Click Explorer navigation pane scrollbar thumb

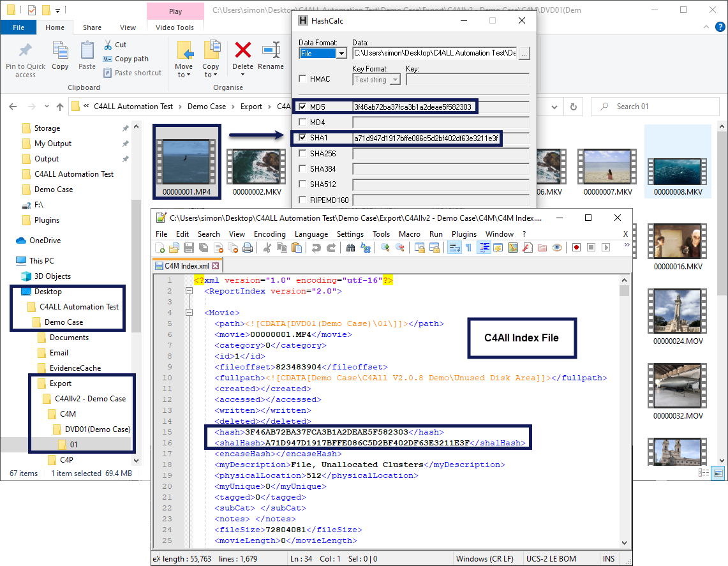tap(136, 266)
